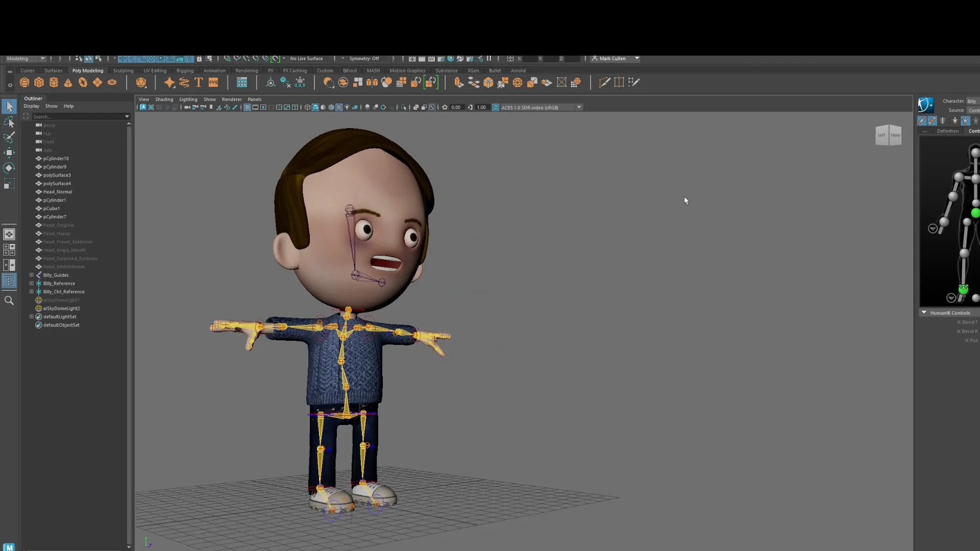Select the Paint Selection tool
Viewport: 980px width, 551px height.
9,137
